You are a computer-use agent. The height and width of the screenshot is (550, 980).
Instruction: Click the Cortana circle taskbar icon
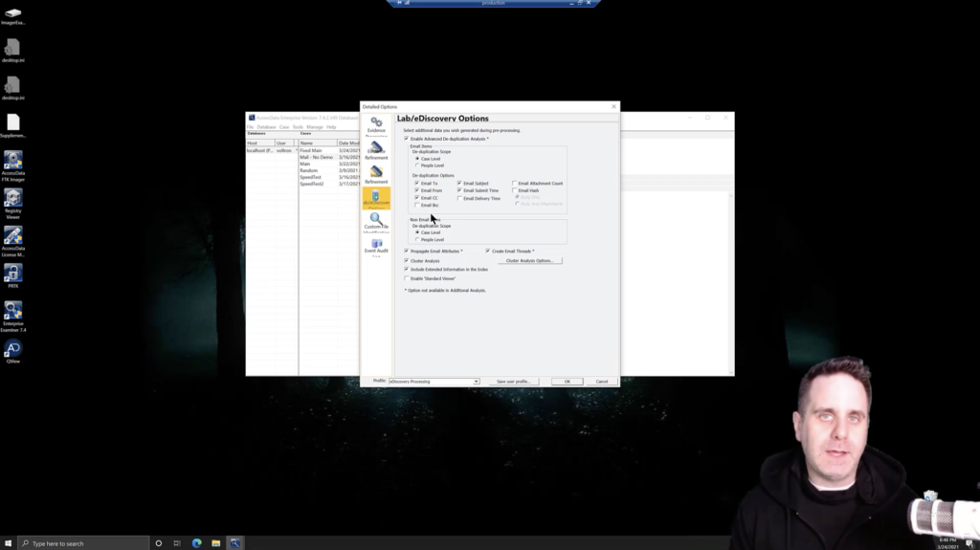pos(159,543)
